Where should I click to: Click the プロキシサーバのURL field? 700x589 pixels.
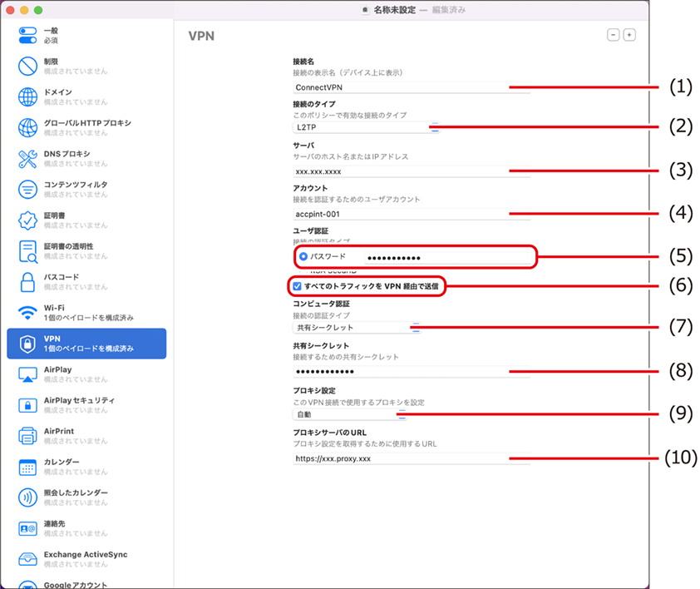coord(412,458)
